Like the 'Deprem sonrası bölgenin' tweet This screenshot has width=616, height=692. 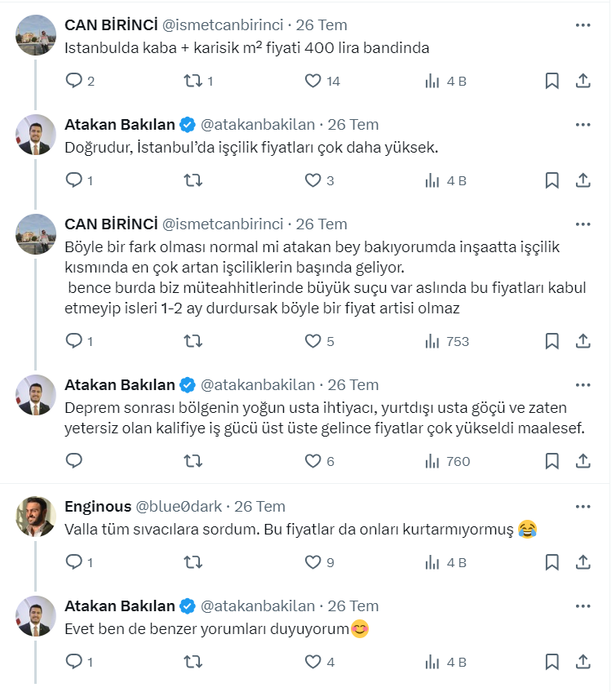click(x=313, y=461)
